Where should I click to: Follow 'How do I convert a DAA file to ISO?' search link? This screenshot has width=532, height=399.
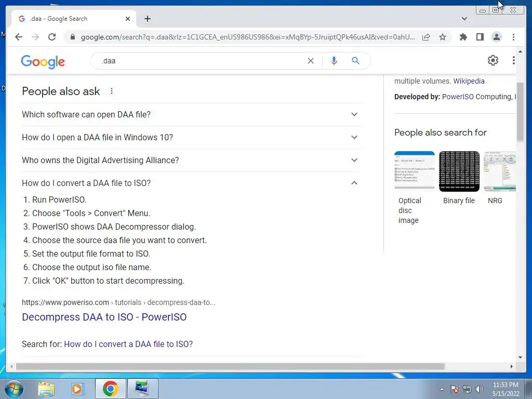pyautogui.click(x=128, y=344)
